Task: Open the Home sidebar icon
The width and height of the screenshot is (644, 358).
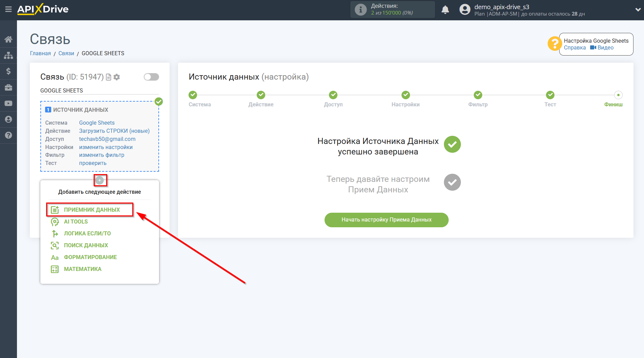Action: click(x=8, y=39)
